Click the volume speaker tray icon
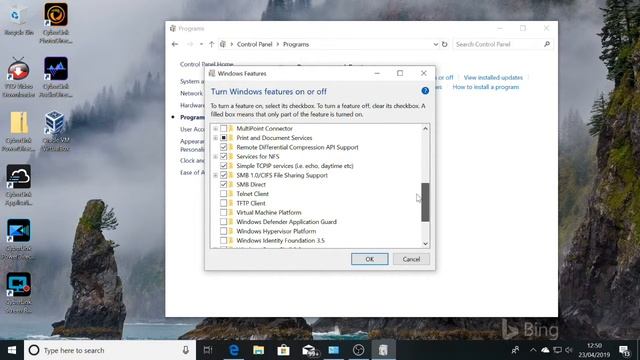Viewport: 640px width, 360px height. point(569,350)
